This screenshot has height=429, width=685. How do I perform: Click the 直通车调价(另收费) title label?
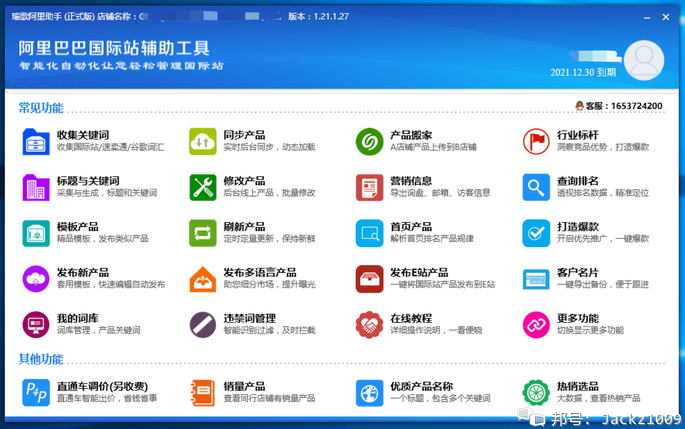(102, 387)
